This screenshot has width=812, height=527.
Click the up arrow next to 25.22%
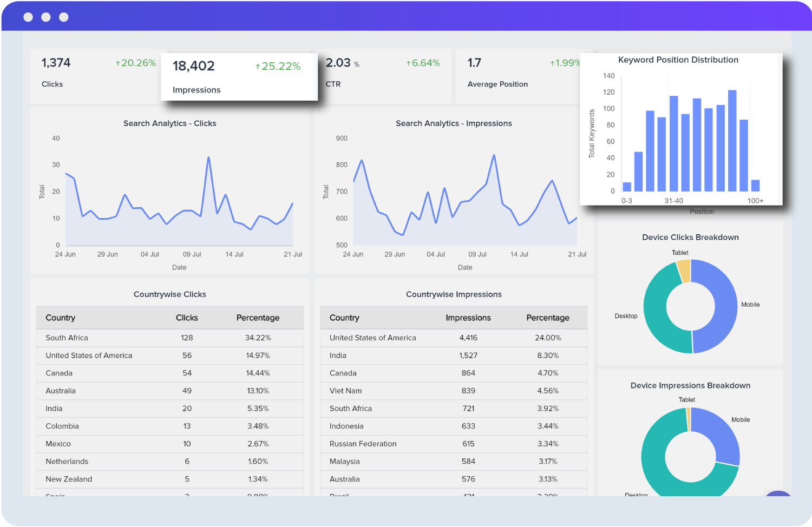[258, 67]
